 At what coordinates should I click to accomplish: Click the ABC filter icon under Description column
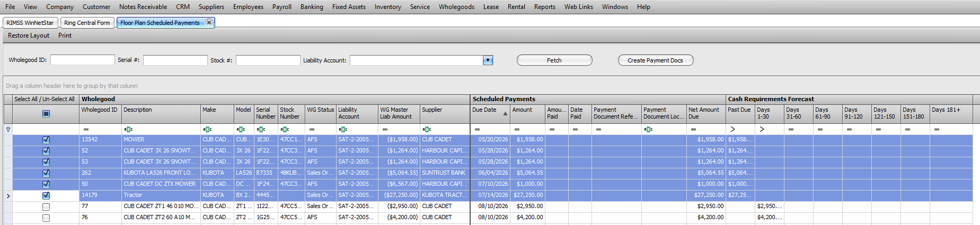[128, 129]
